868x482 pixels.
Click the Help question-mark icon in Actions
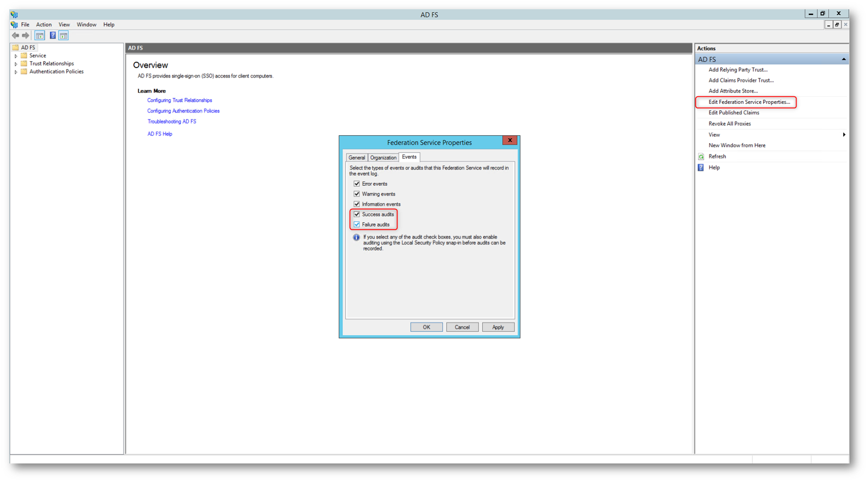coord(701,167)
